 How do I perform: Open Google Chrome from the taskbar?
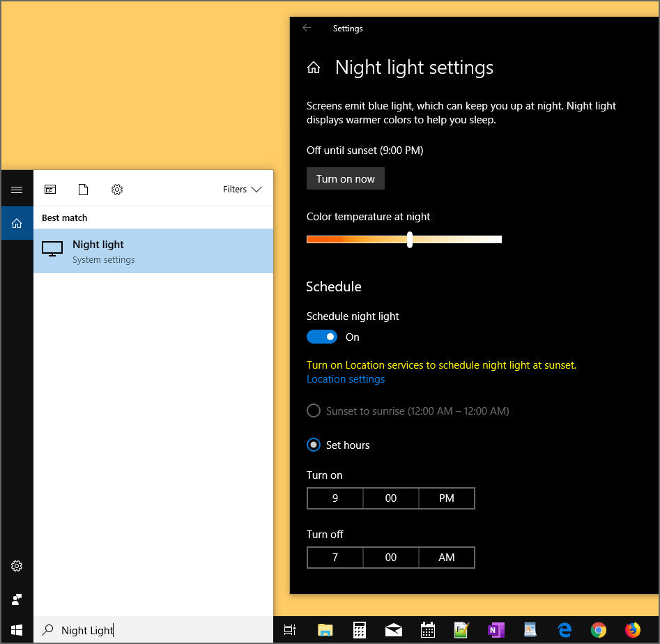tap(598, 629)
